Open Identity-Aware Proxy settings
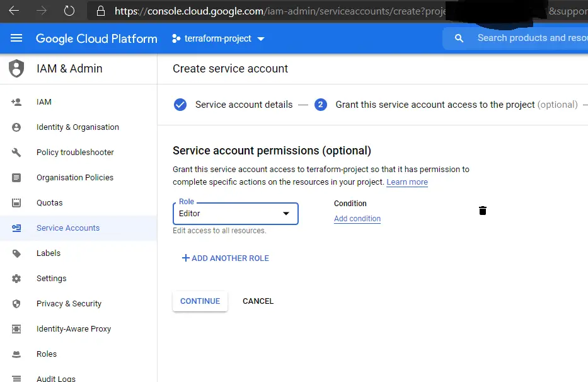Viewport: 588px width, 382px height. pos(74,328)
